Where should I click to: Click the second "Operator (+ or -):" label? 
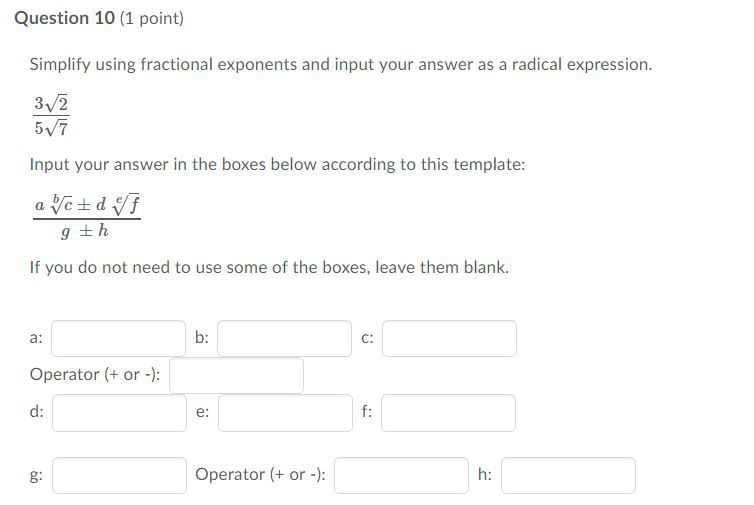pyautogui.click(x=261, y=475)
